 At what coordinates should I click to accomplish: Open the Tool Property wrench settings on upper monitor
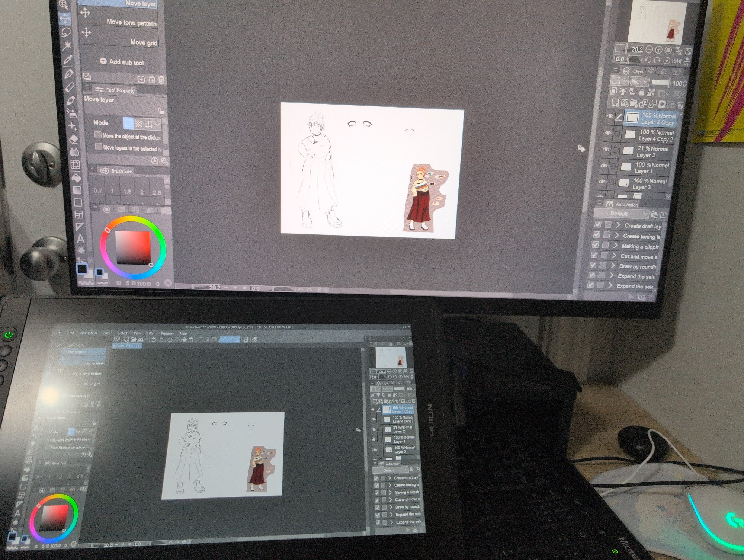coord(164,161)
